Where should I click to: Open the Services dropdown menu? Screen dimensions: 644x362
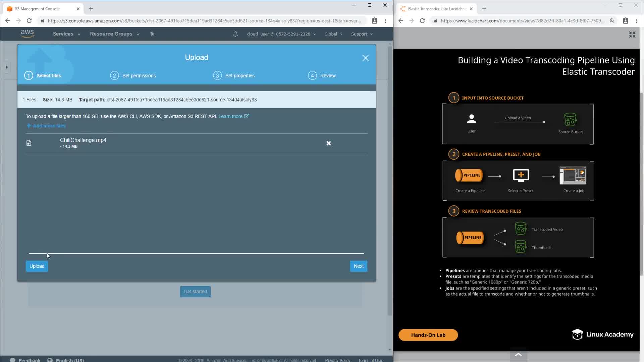point(66,34)
